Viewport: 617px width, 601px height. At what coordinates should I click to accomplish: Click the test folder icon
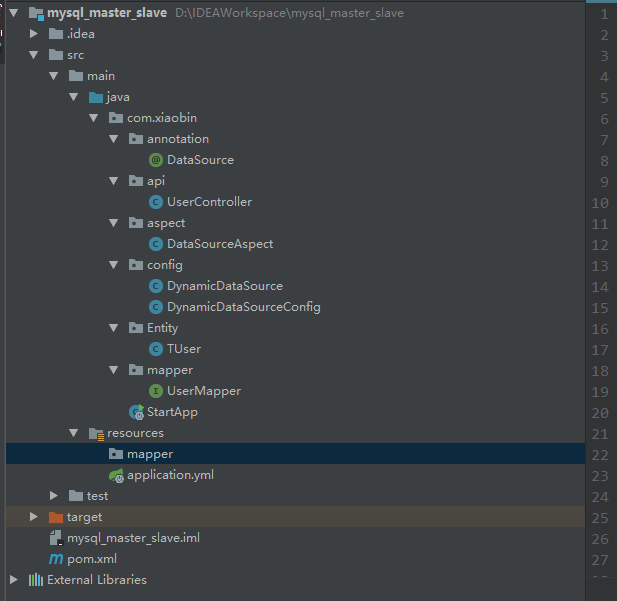pos(76,496)
